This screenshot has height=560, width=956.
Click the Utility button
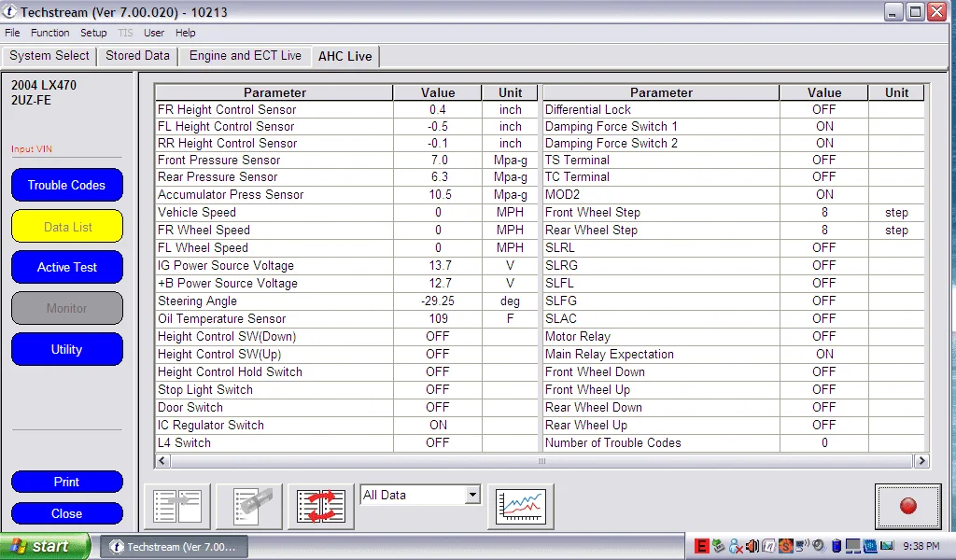[67, 349]
